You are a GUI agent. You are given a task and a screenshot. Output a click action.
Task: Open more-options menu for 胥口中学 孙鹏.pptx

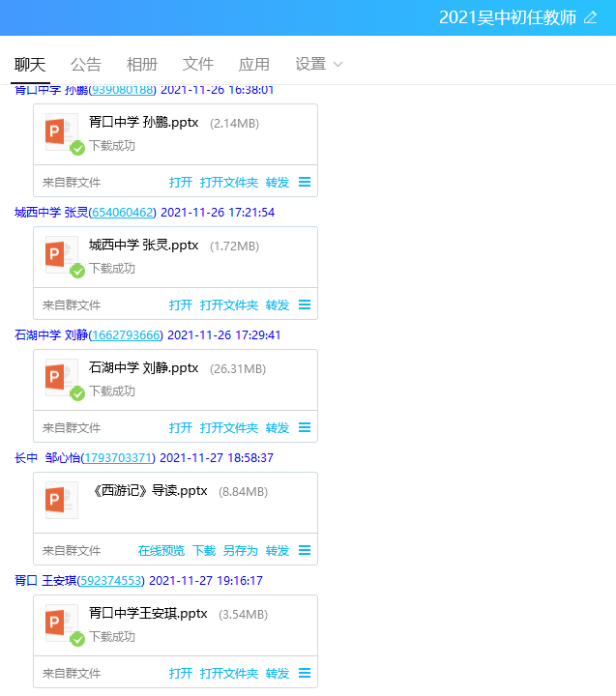point(305,182)
